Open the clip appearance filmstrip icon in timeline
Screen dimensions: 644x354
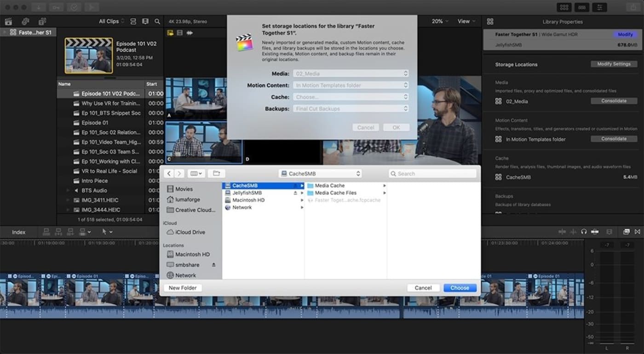tap(609, 232)
